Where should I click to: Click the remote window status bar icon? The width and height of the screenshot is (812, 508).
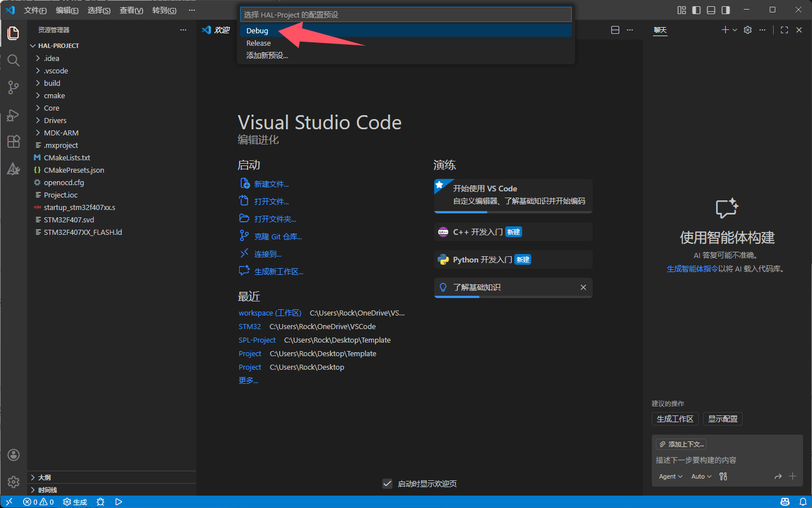9,502
